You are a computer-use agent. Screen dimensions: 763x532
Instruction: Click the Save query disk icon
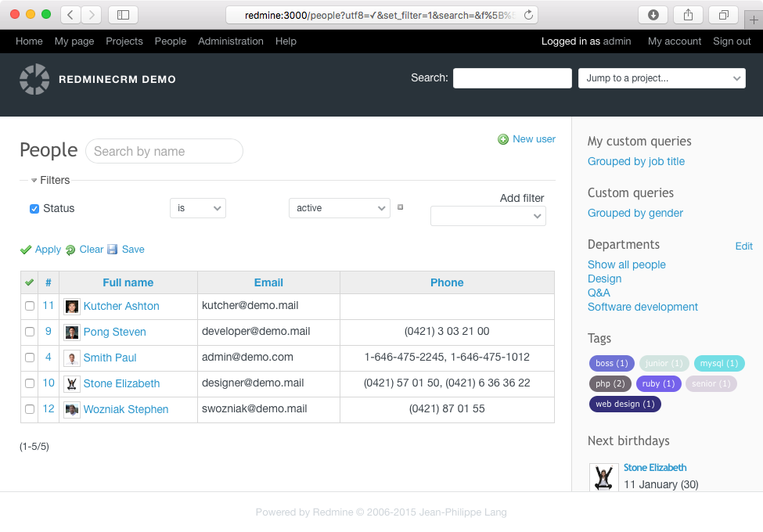[113, 250]
